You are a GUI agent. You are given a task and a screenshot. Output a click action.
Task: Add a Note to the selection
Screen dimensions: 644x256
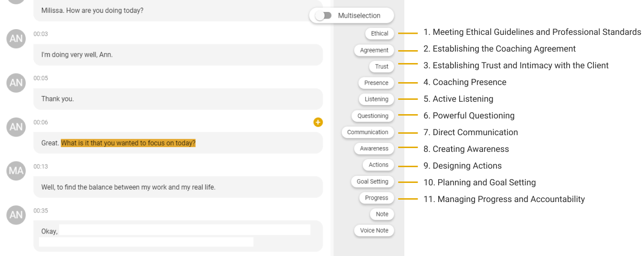click(x=382, y=214)
